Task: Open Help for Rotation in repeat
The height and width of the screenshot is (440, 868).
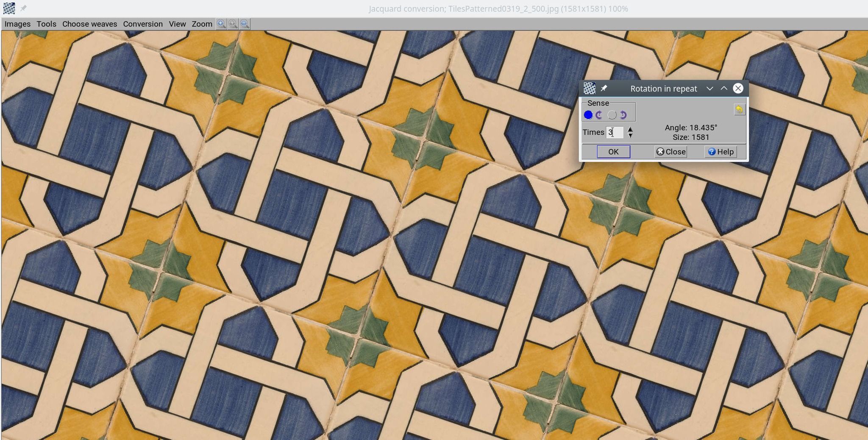Action: [721, 152]
